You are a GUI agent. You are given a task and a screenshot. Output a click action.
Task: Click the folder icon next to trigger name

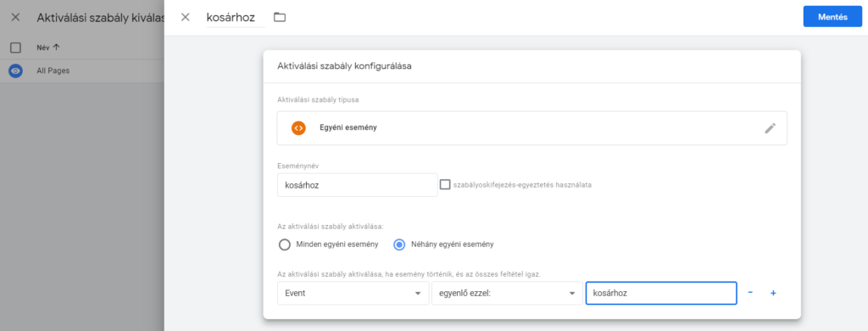pyautogui.click(x=280, y=17)
